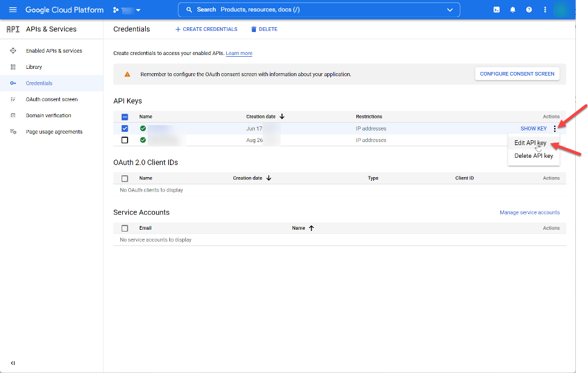Toggle the OAuth 2.0 Client IDs select-all checkbox
This screenshot has width=588, height=373.
125,178
